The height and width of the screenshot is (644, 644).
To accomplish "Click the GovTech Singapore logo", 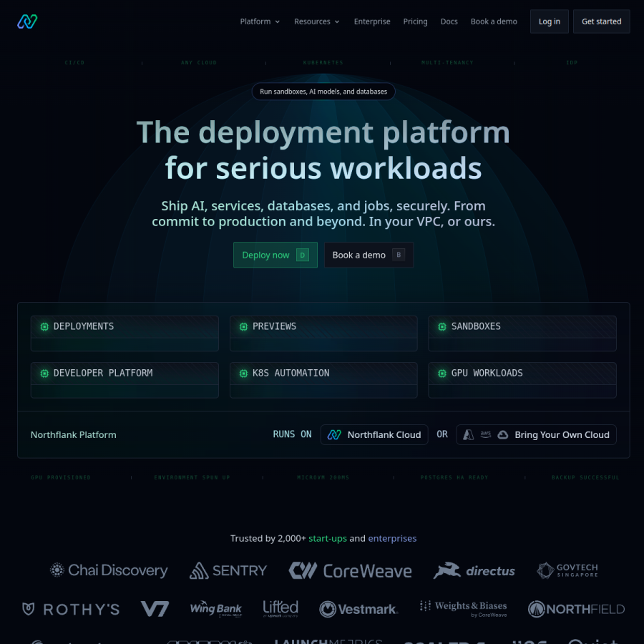I will pos(567,570).
